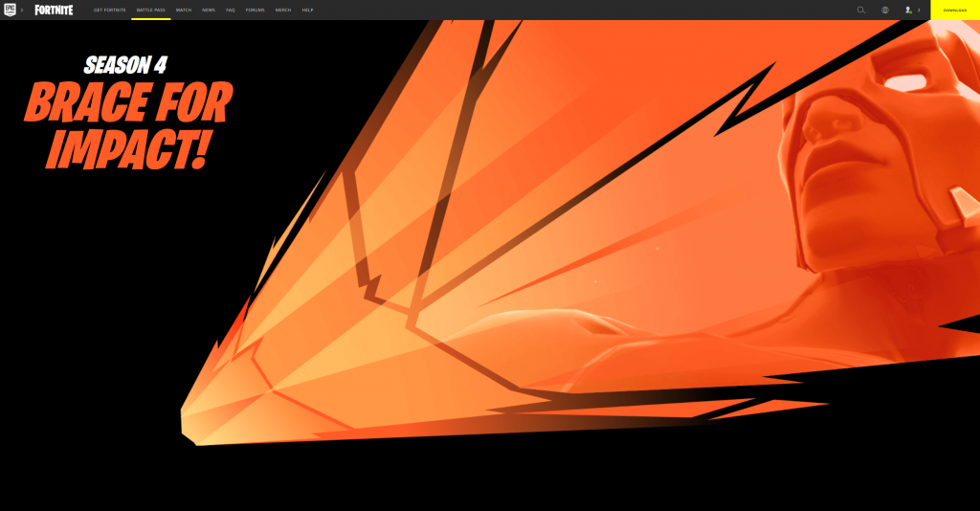The height and width of the screenshot is (511, 980).
Task: Click the orange superhero hero banner image
Action: (580, 233)
